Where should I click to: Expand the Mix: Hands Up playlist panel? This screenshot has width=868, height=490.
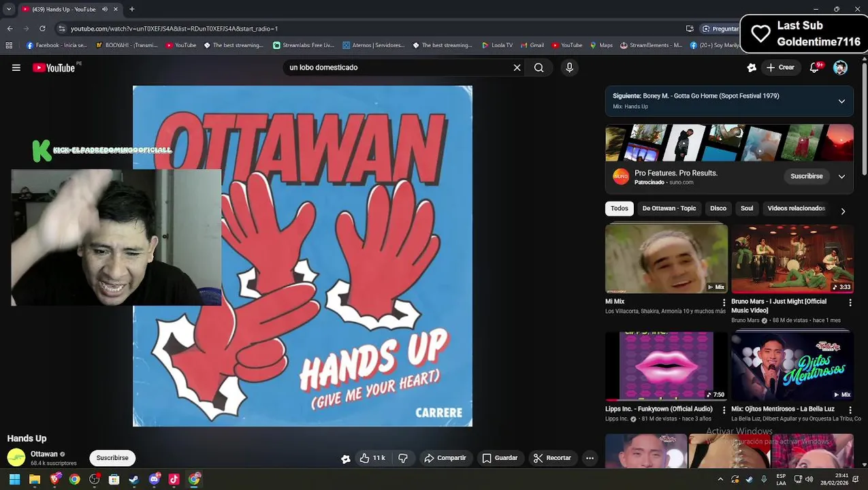pyautogui.click(x=841, y=101)
